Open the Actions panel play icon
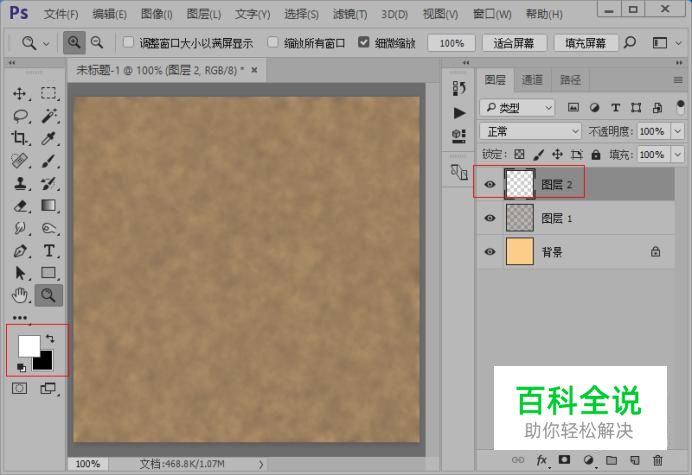Image resolution: width=692 pixels, height=475 pixels. [x=459, y=113]
